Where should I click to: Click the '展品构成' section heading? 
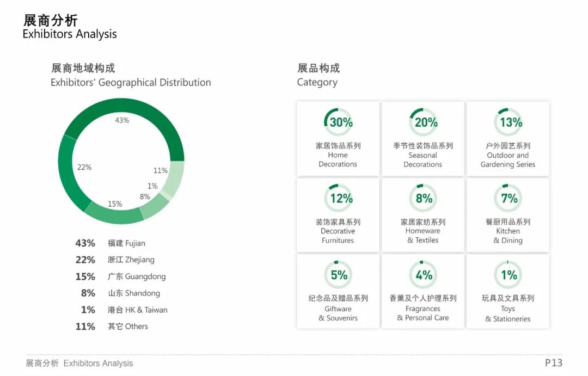click(318, 68)
